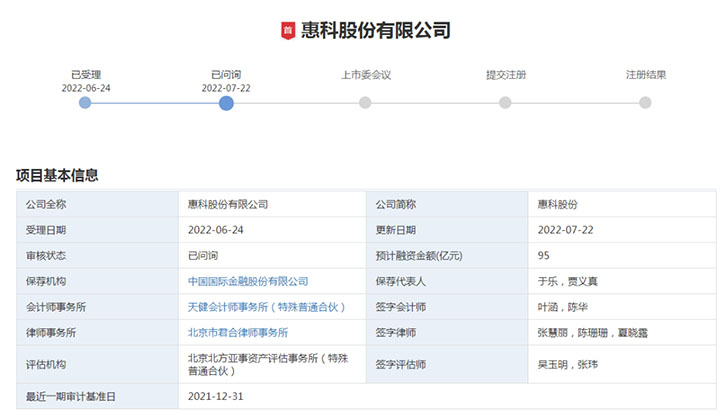Click the 吴玉明，张玮 appraisers cell
The height and width of the screenshot is (418, 725).
(x=622, y=364)
